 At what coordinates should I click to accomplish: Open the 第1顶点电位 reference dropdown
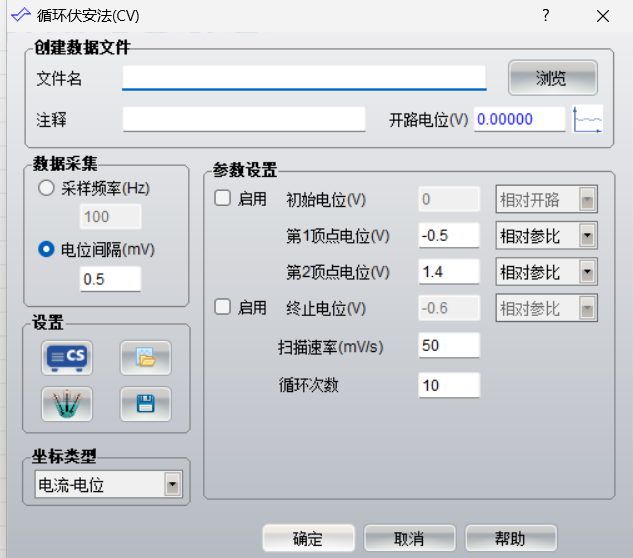[x=546, y=235]
